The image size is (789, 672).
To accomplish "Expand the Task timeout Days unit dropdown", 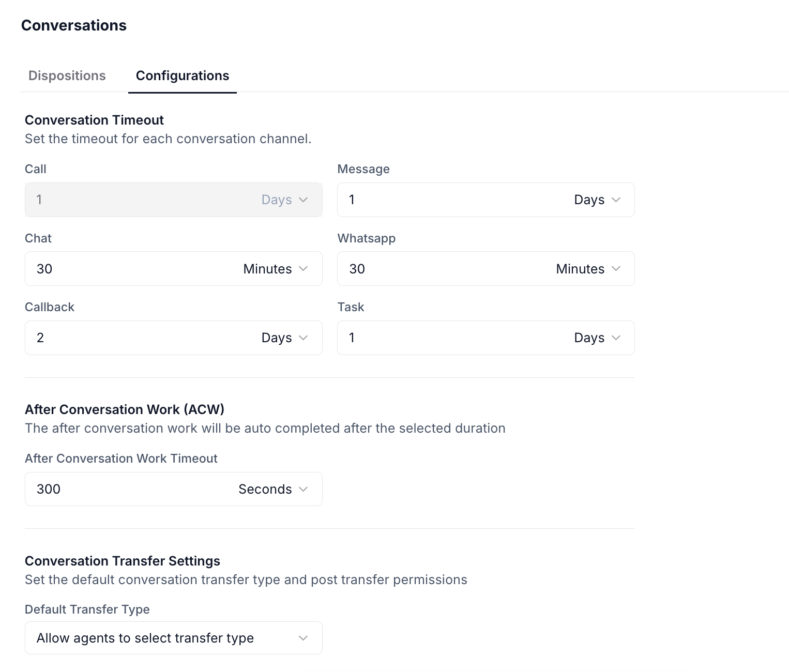I will 597,338.
